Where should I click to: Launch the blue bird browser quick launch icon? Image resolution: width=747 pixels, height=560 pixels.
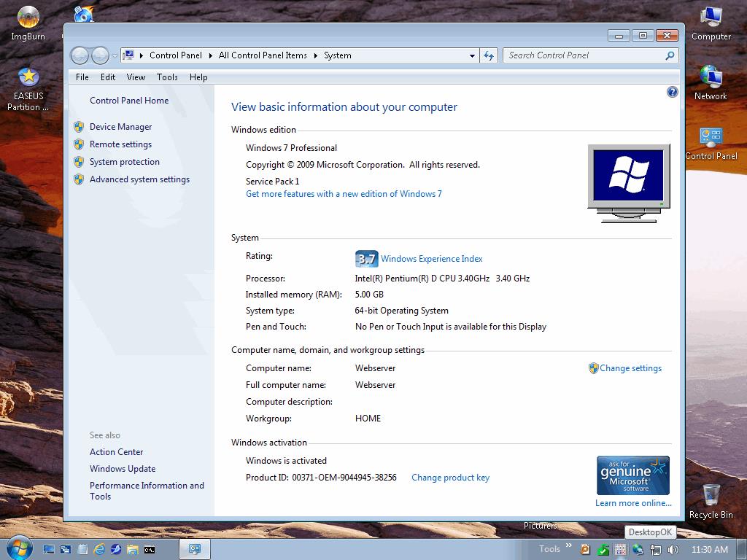tap(116, 550)
